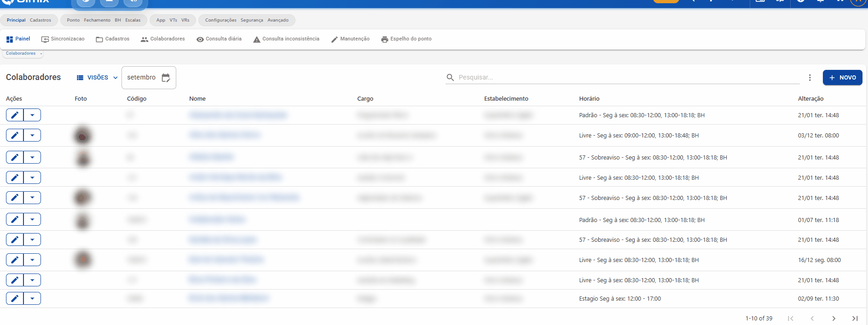Jump to the last page of results
Viewport: 868px width, 325px height.
855,318
